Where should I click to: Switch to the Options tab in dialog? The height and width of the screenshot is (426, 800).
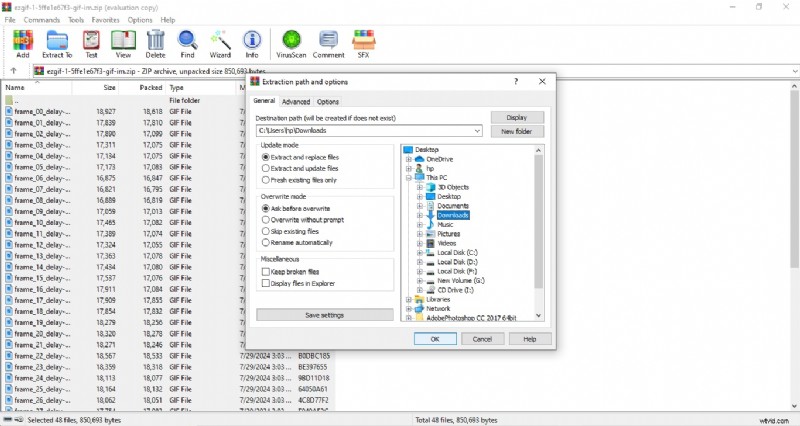click(328, 102)
